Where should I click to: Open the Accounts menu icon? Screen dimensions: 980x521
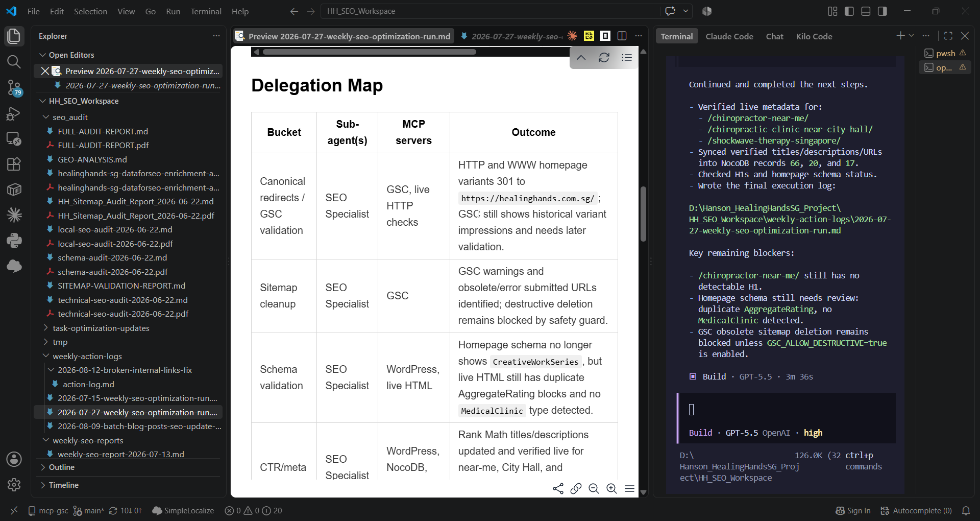click(x=14, y=459)
